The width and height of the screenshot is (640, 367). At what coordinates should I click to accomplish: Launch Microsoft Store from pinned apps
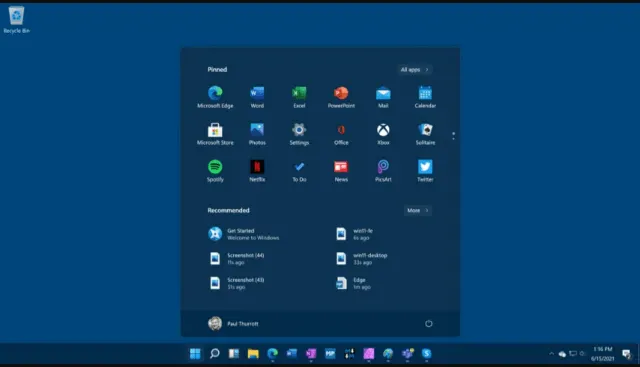click(x=215, y=134)
